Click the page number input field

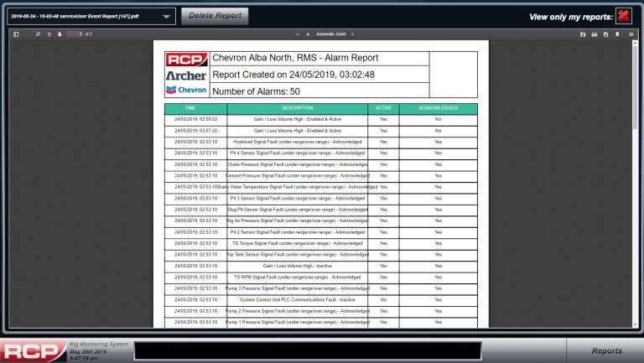click(75, 34)
